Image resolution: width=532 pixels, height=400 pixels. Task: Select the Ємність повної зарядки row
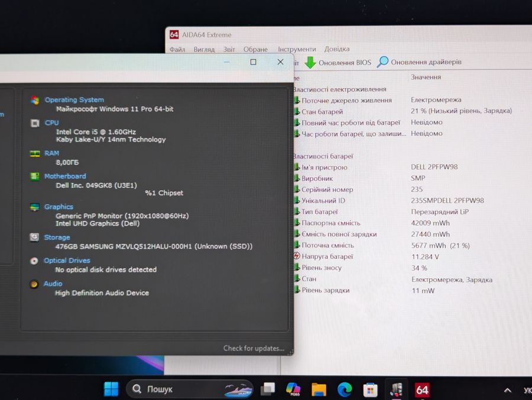tap(404, 234)
